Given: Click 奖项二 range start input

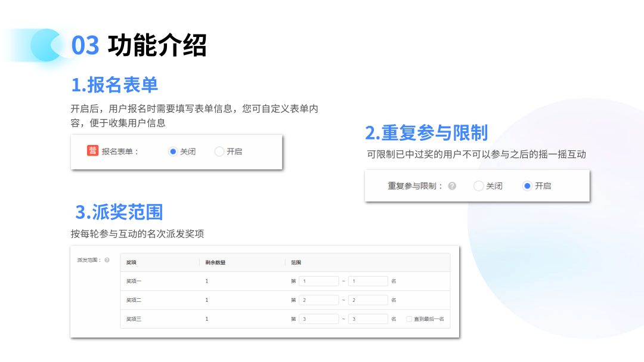Looking at the screenshot, I should click(318, 300).
